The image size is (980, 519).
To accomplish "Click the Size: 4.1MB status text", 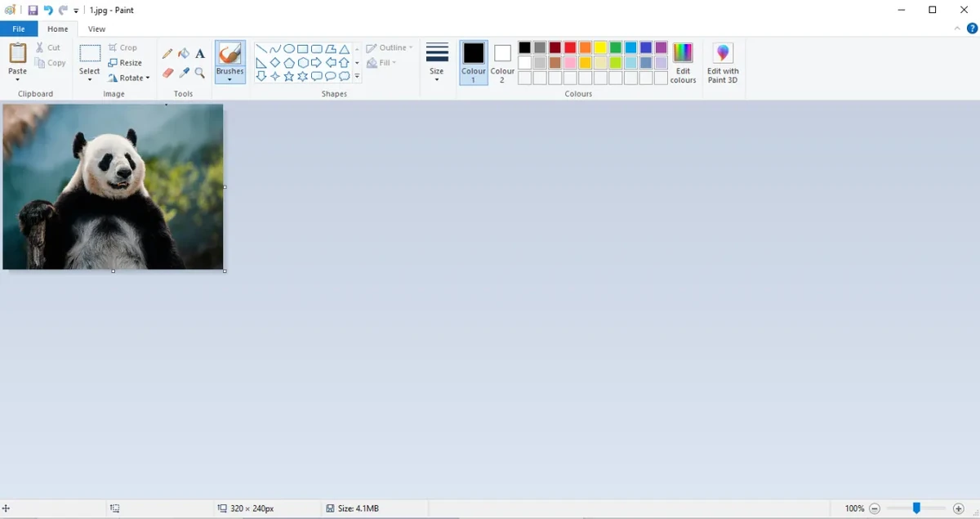I will [359, 508].
